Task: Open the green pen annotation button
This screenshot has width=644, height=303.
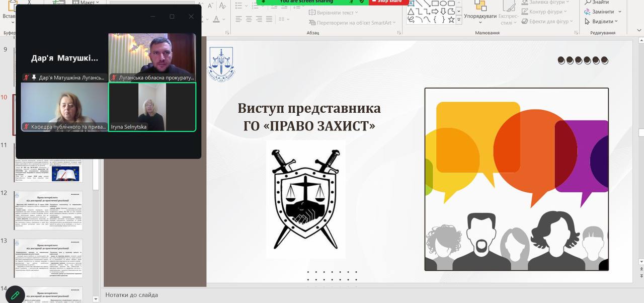Action: point(15,294)
